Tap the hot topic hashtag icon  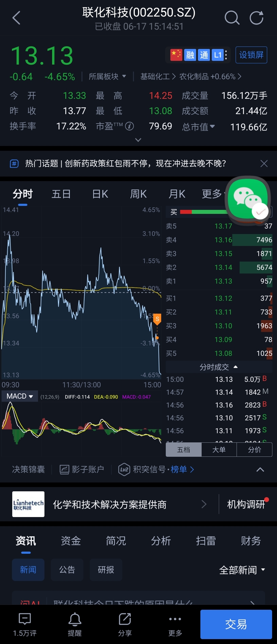click(14, 164)
